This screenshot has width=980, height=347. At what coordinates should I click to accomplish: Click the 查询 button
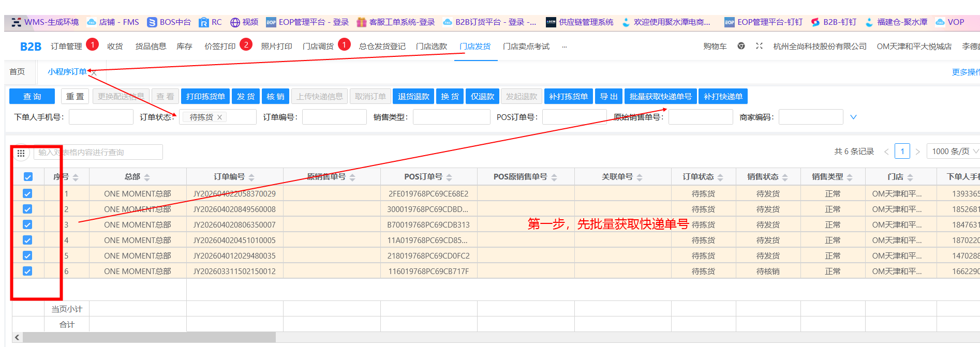click(x=32, y=97)
